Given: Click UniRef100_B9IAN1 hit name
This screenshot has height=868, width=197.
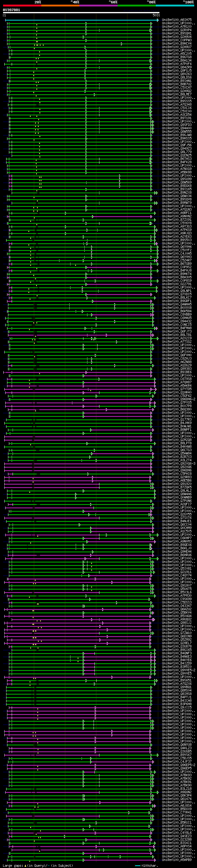Looking at the screenshot, I should pyautogui.click(x=177, y=81).
